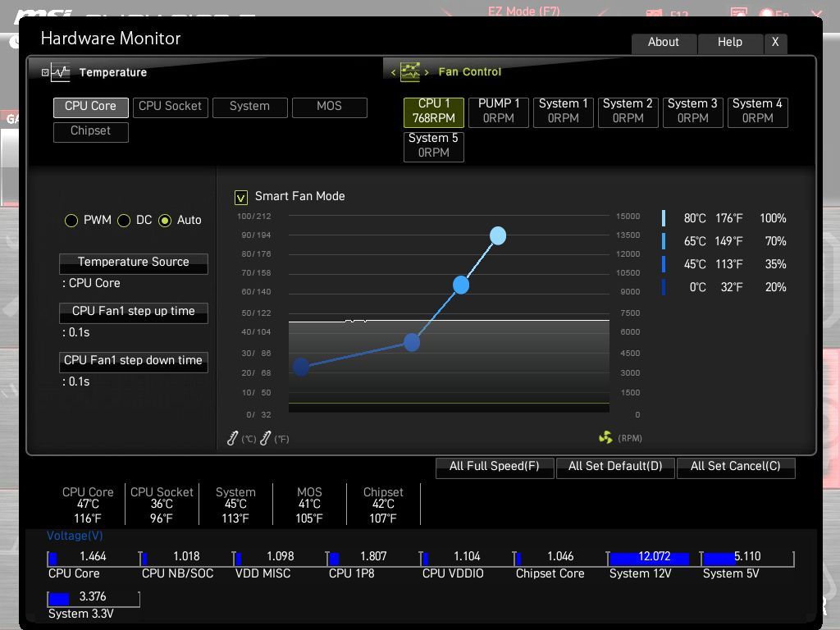Open the Help window
The height and width of the screenshot is (630, 840).
(x=730, y=43)
